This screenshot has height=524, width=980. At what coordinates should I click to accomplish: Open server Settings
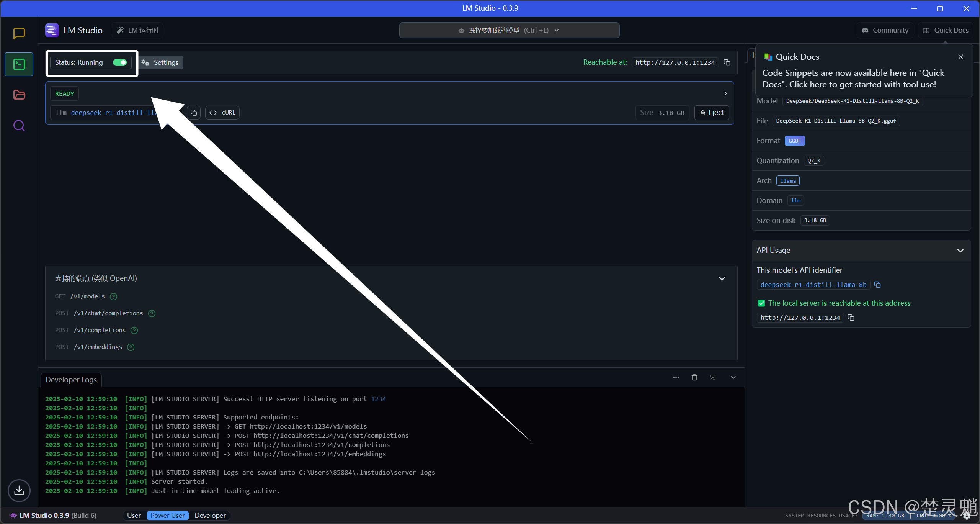click(x=161, y=62)
